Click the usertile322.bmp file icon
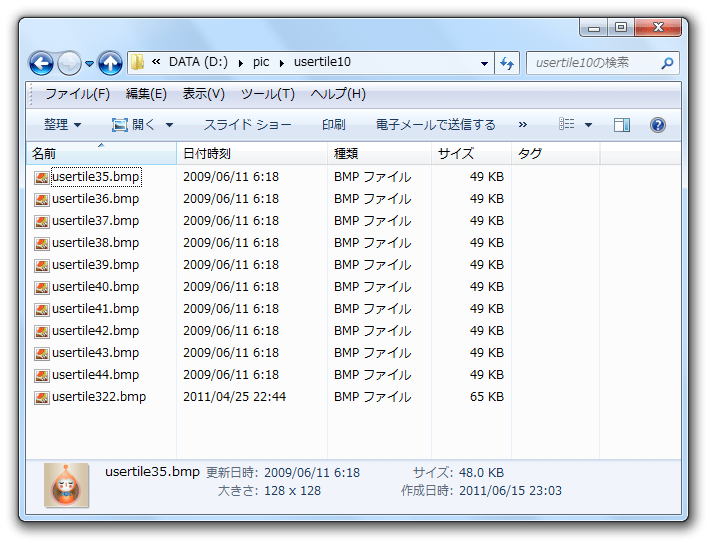The image size is (710, 543). pyautogui.click(x=42, y=398)
